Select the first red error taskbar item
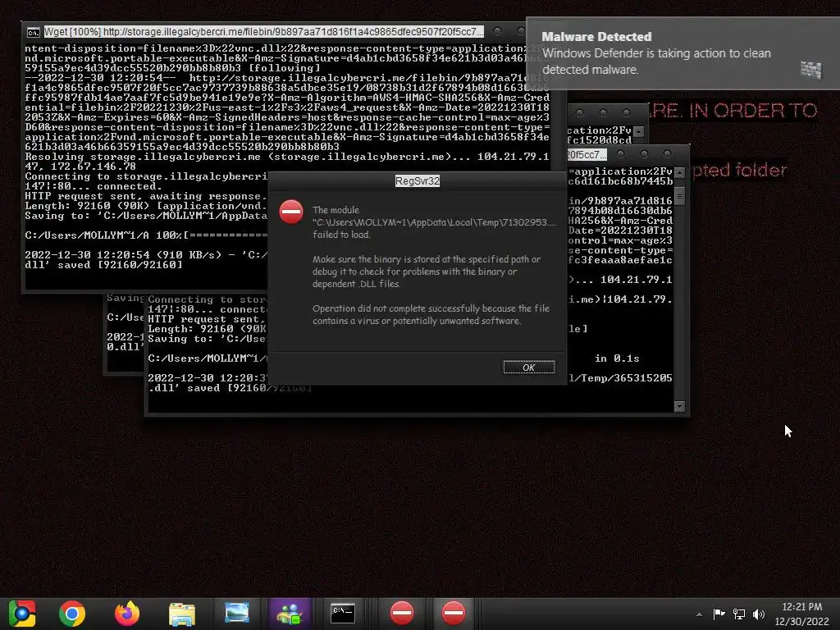 [x=402, y=614]
